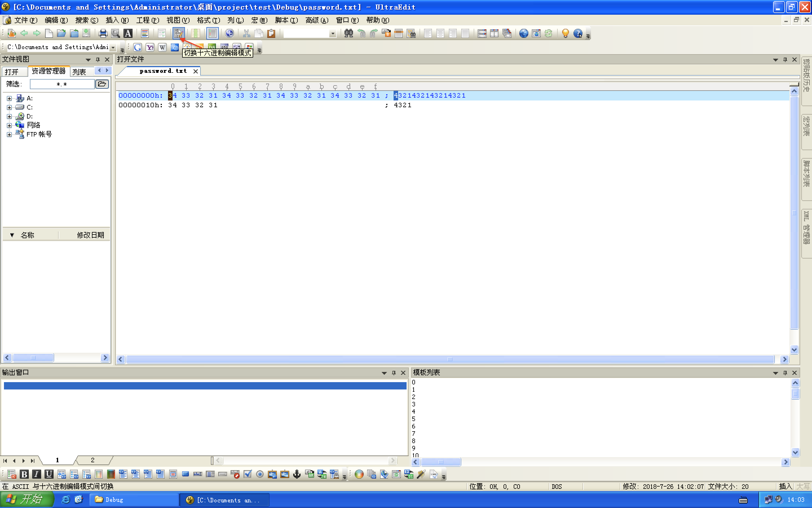
Task: Click the color wheel icon in bottom toolbar
Action: pyautogui.click(x=359, y=474)
